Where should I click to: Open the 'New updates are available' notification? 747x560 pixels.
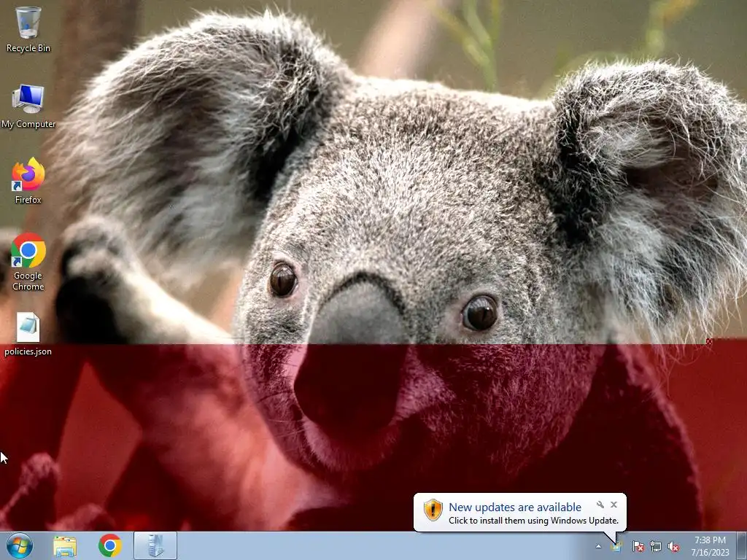515,507
